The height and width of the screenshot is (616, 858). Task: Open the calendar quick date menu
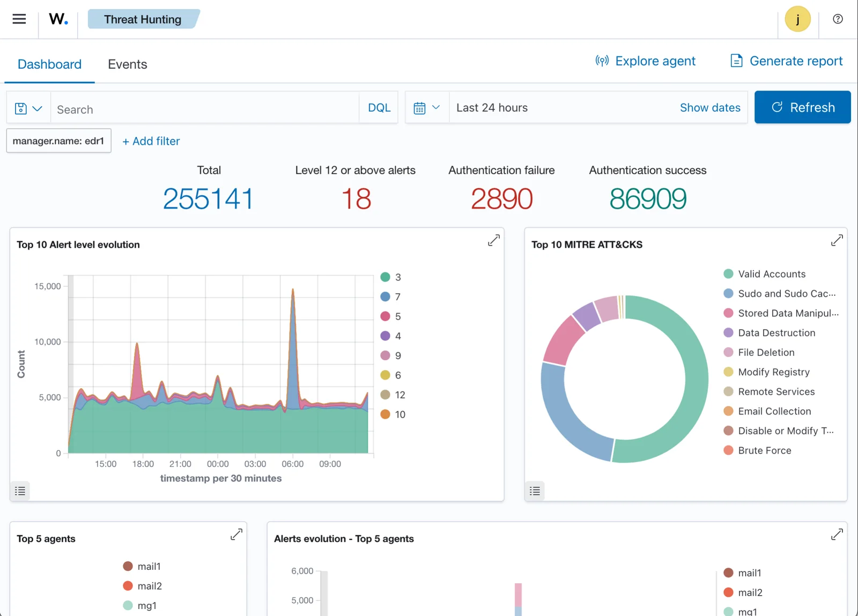427,108
